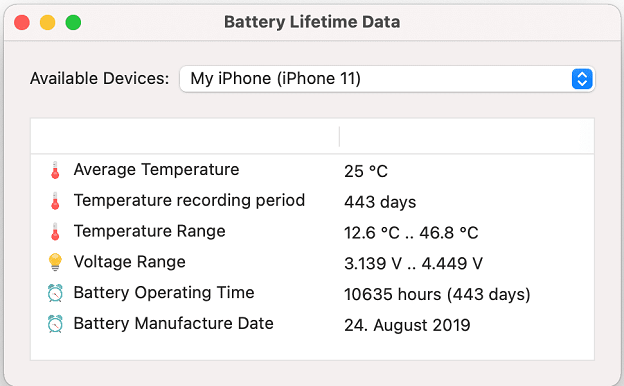Click the column divider in table header
The width and height of the screenshot is (624, 386).
coord(339,136)
